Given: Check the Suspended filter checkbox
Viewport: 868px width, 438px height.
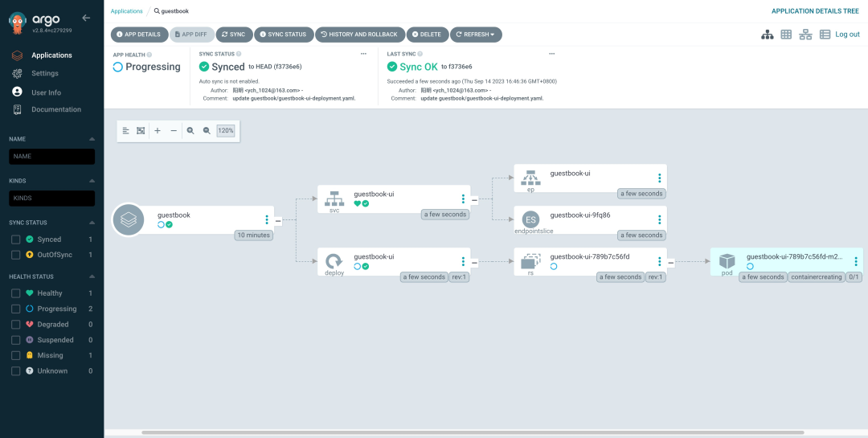Looking at the screenshot, I should [15, 340].
